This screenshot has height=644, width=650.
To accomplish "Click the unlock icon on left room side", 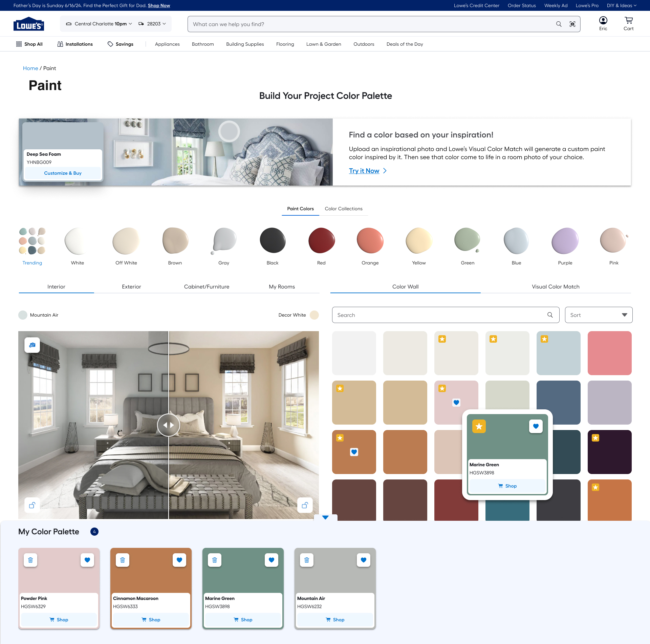I will 32,505.
